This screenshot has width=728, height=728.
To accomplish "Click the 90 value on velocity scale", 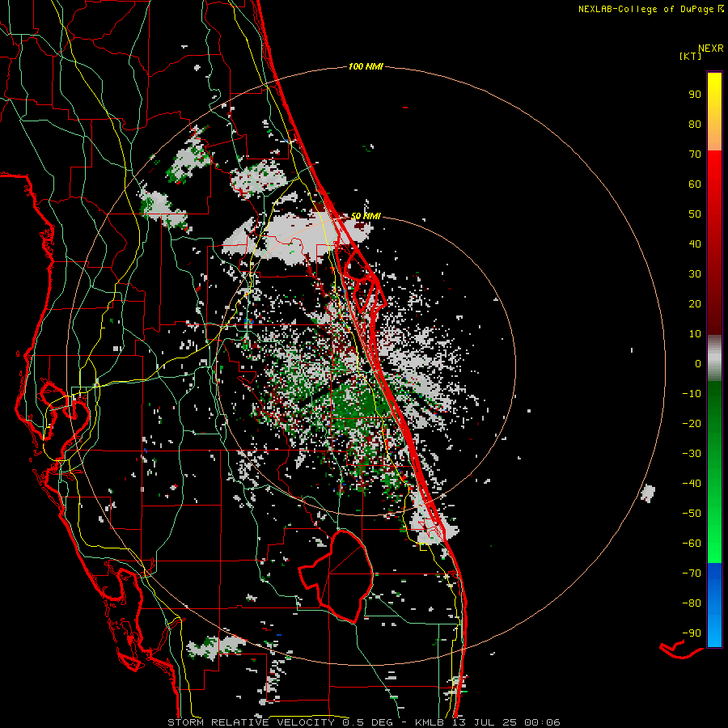I will [x=695, y=95].
